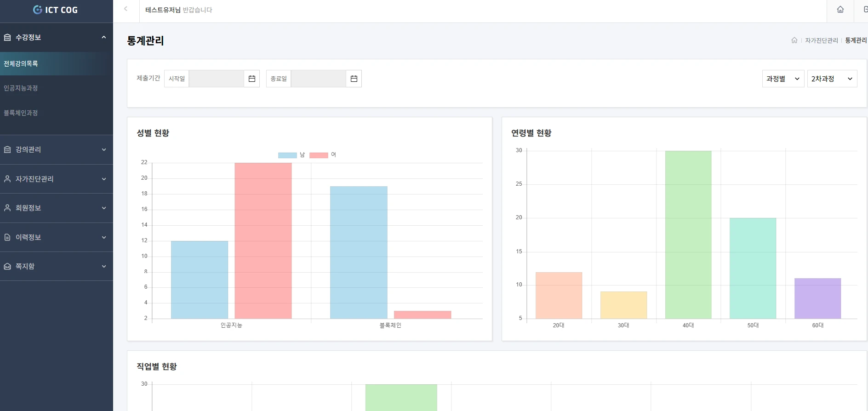This screenshot has width=868, height=411.
Task: Click the 40대 axis label
Action: coord(688,325)
